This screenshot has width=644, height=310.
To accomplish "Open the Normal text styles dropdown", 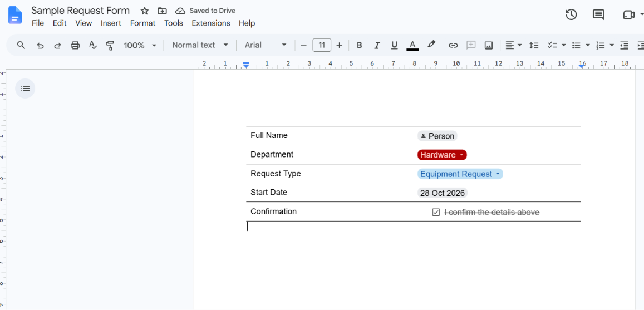I will [200, 45].
